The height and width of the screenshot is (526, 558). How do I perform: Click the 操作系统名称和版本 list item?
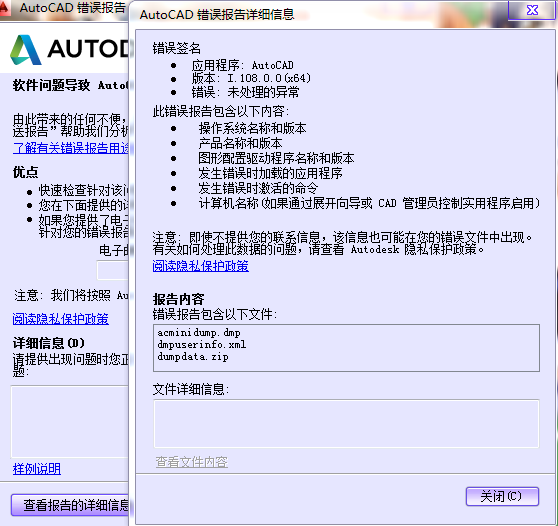pos(252,128)
